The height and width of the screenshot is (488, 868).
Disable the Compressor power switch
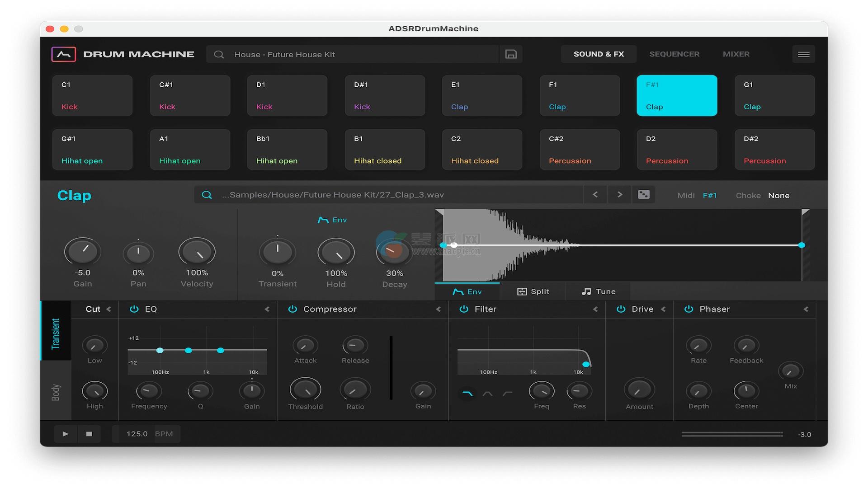pyautogui.click(x=292, y=309)
